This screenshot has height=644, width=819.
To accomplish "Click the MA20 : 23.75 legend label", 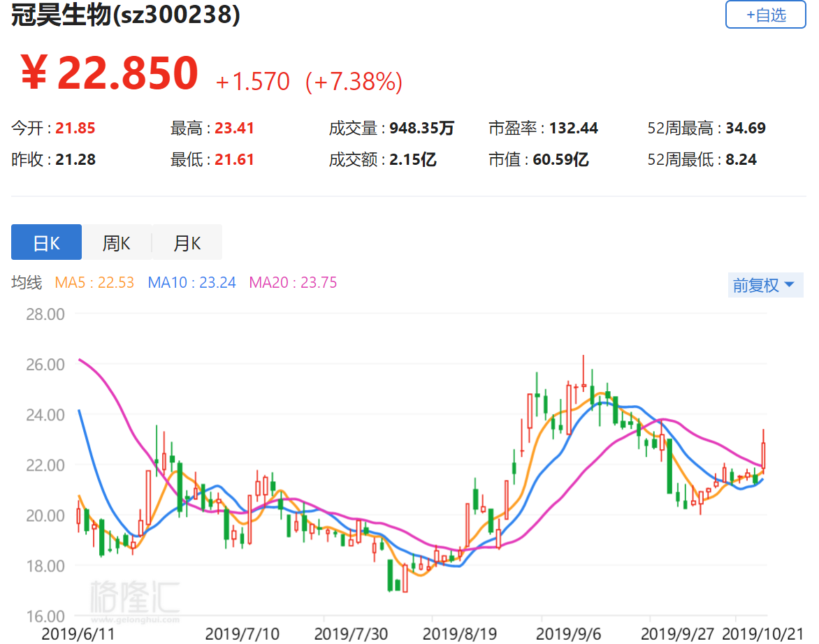I will point(293,282).
